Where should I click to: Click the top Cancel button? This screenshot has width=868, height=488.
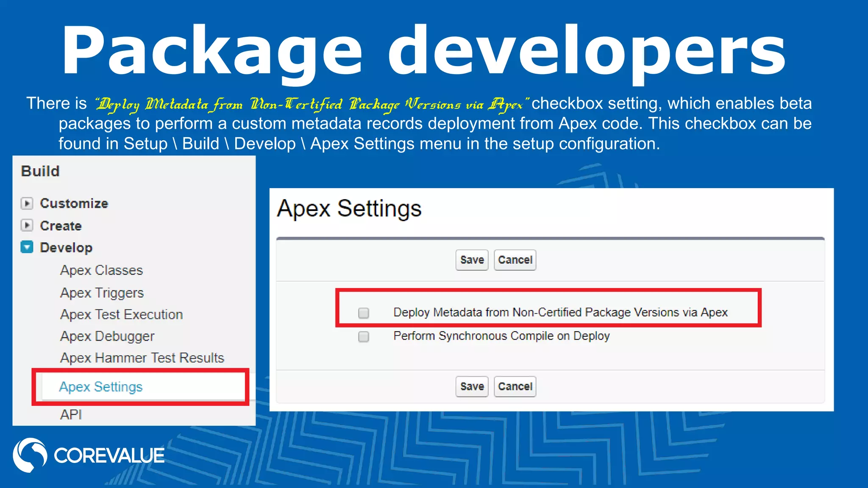515,260
